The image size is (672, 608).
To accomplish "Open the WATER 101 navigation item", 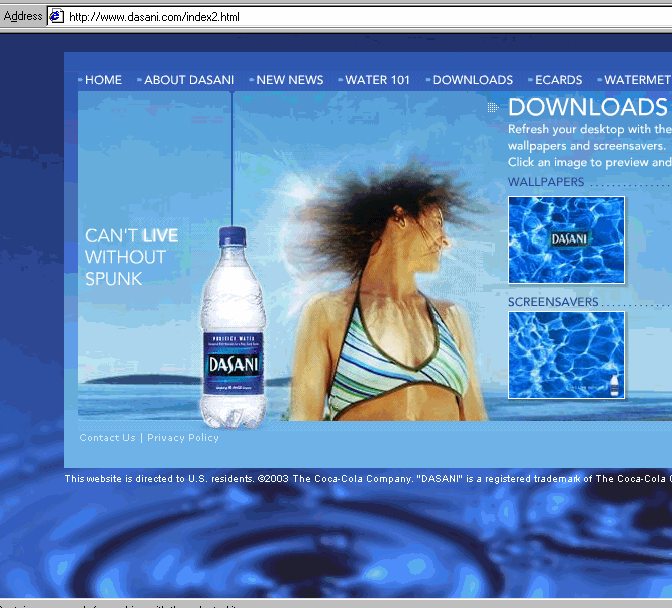I will click(x=377, y=80).
